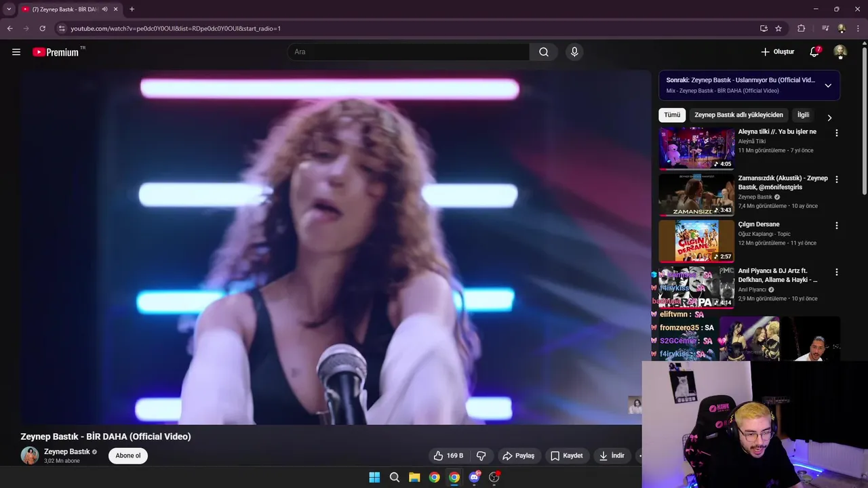The height and width of the screenshot is (488, 868).
Task: Open Zeynep Bastık channel avatar
Action: click(x=29, y=455)
